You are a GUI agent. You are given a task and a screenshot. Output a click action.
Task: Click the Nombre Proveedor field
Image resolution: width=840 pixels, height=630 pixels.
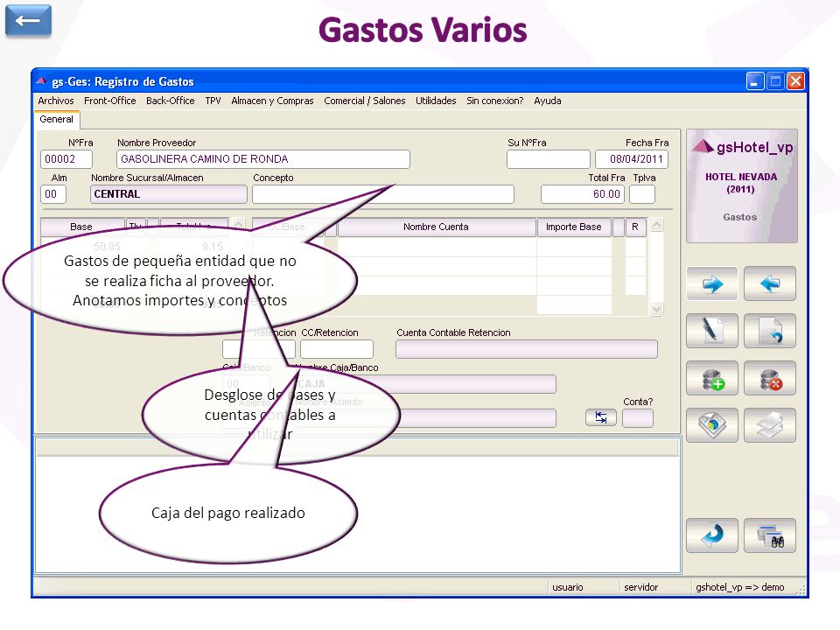tap(263, 159)
